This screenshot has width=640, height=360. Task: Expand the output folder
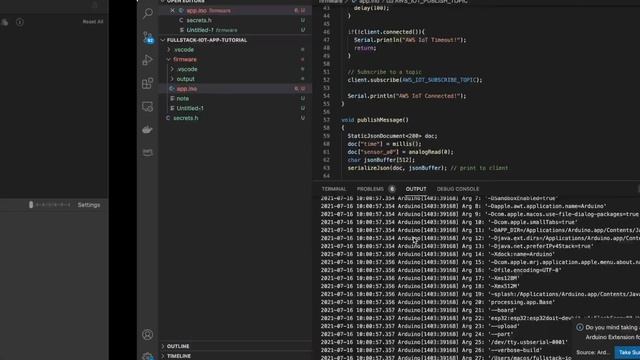coord(185,79)
